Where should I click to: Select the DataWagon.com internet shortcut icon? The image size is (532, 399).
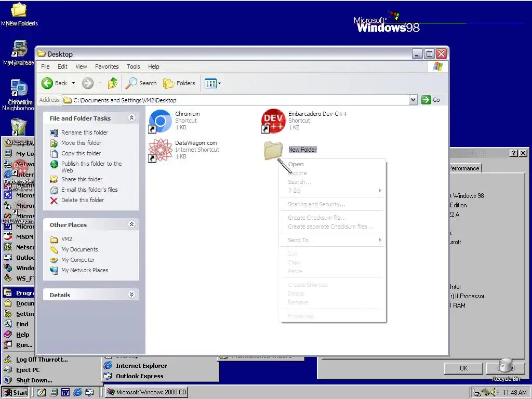pos(160,150)
